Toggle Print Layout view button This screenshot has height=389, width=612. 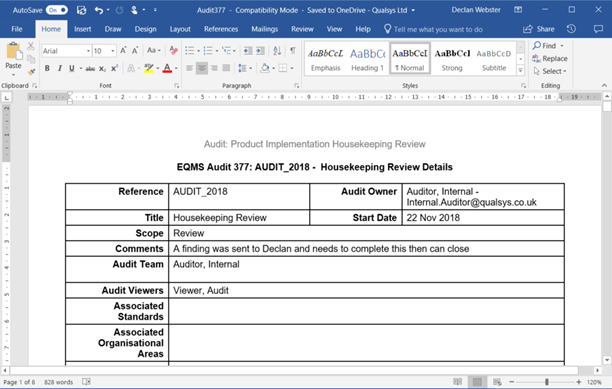tap(477, 382)
